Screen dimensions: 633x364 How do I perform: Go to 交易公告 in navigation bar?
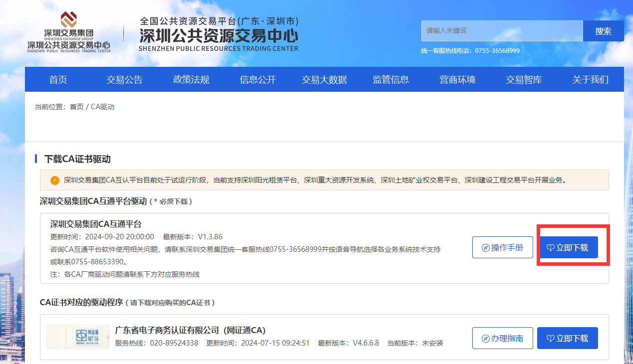pos(124,80)
